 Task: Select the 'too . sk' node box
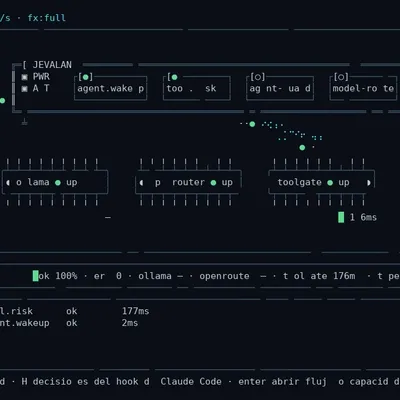click(197, 88)
